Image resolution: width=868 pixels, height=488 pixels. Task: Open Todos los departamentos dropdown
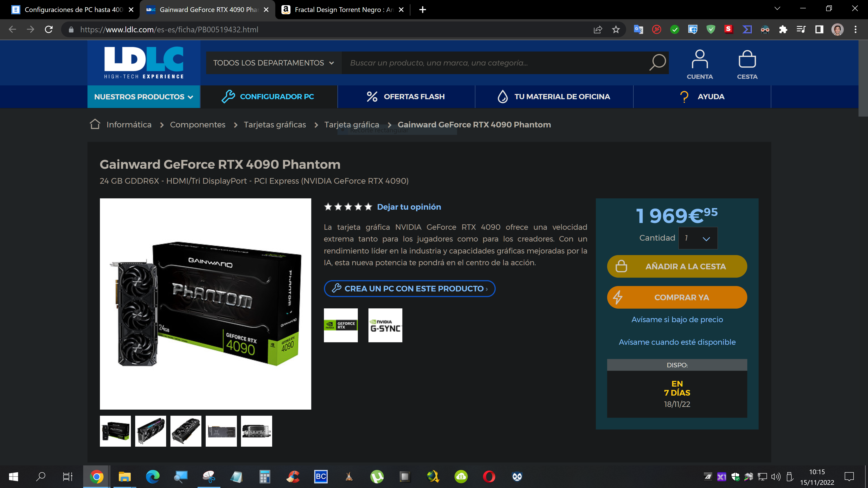click(x=274, y=63)
